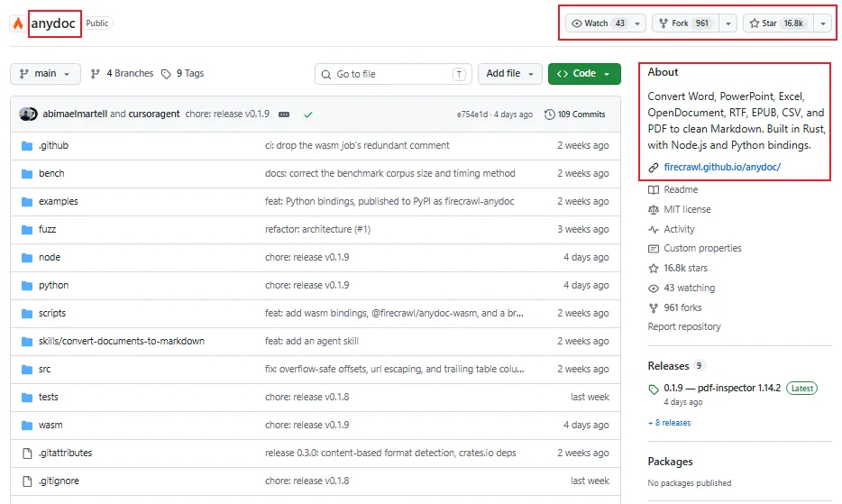This screenshot has height=504, width=842.
Task: Open firecrawl.github.io/anydoc/ website link
Action: [x=722, y=167]
